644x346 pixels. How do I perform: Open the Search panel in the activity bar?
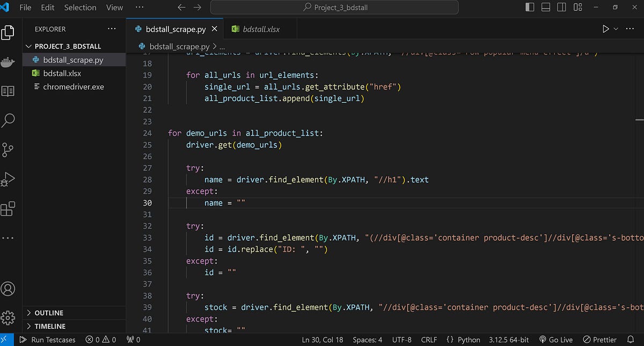pyautogui.click(x=9, y=120)
